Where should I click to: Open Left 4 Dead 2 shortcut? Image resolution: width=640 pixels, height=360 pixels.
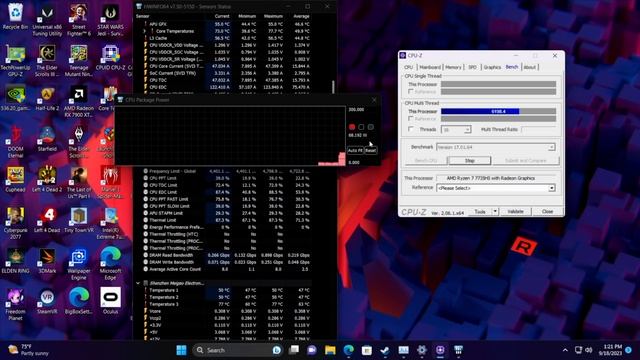(x=47, y=179)
